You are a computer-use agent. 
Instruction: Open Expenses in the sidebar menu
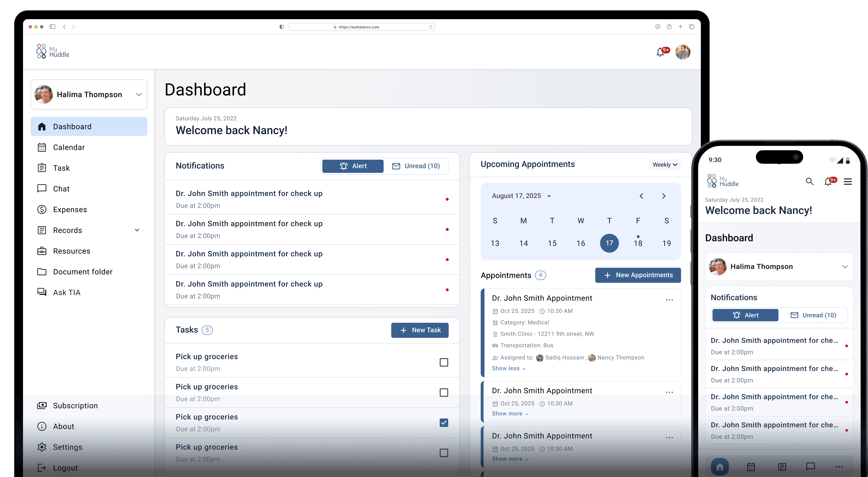click(x=70, y=210)
